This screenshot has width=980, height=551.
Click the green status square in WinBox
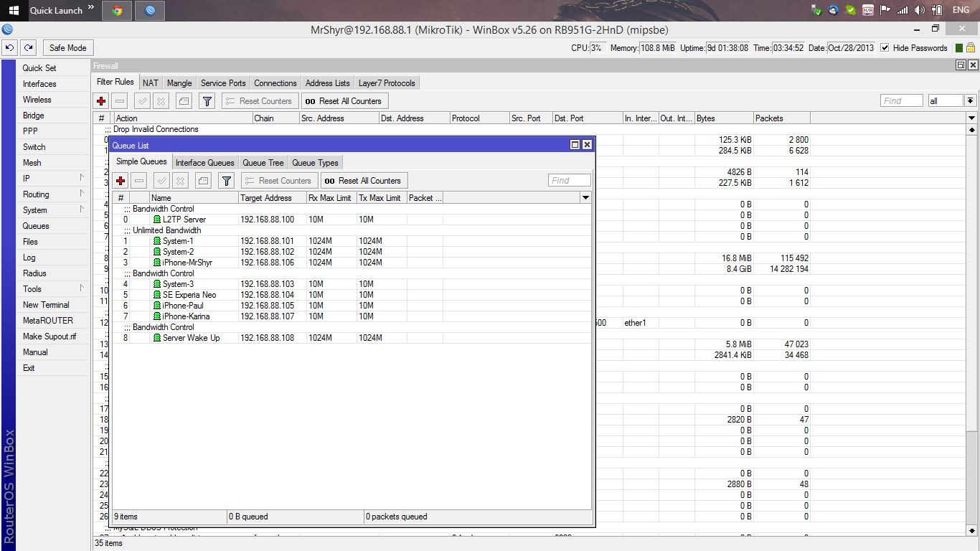click(959, 48)
